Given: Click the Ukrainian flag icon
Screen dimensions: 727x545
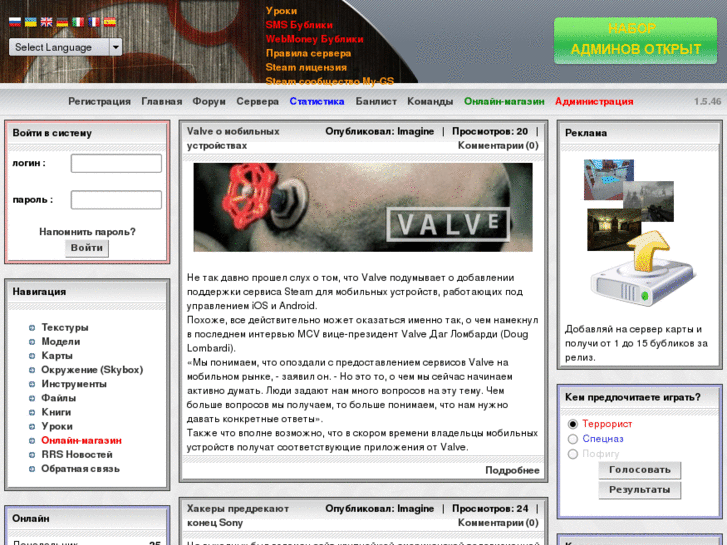Looking at the screenshot, I should click(31, 22).
